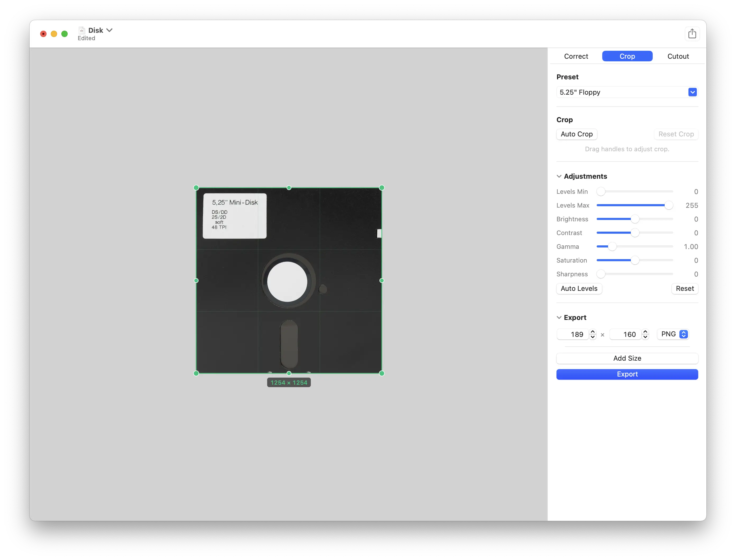Open the PNG format selector
736x560 pixels.
pyautogui.click(x=684, y=334)
